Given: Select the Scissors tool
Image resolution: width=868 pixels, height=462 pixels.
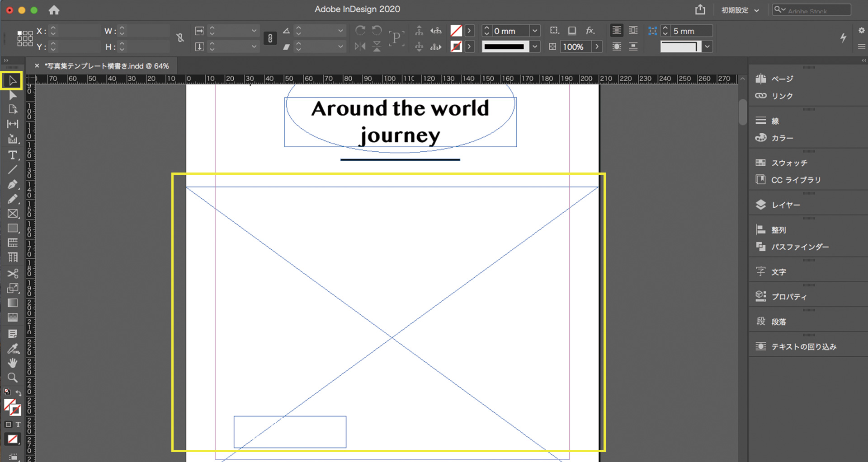Looking at the screenshot, I should coord(13,274).
